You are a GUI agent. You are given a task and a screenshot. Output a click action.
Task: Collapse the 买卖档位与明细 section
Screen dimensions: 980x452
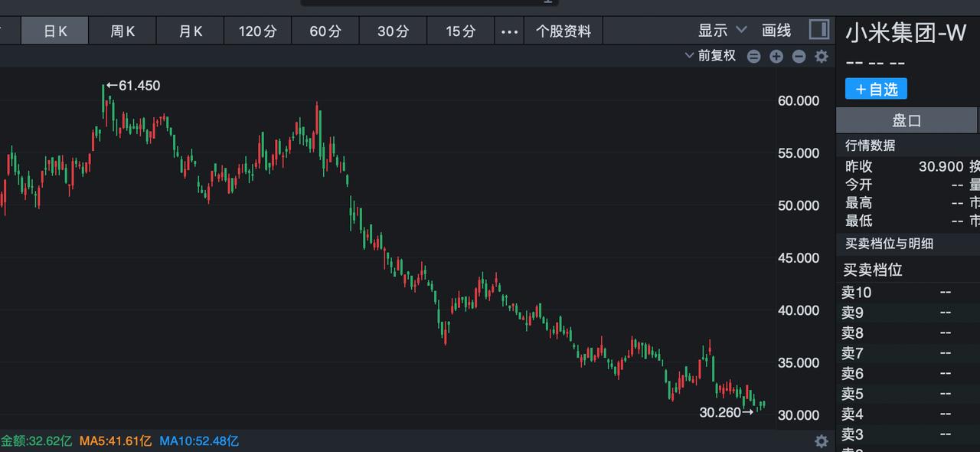(890, 244)
